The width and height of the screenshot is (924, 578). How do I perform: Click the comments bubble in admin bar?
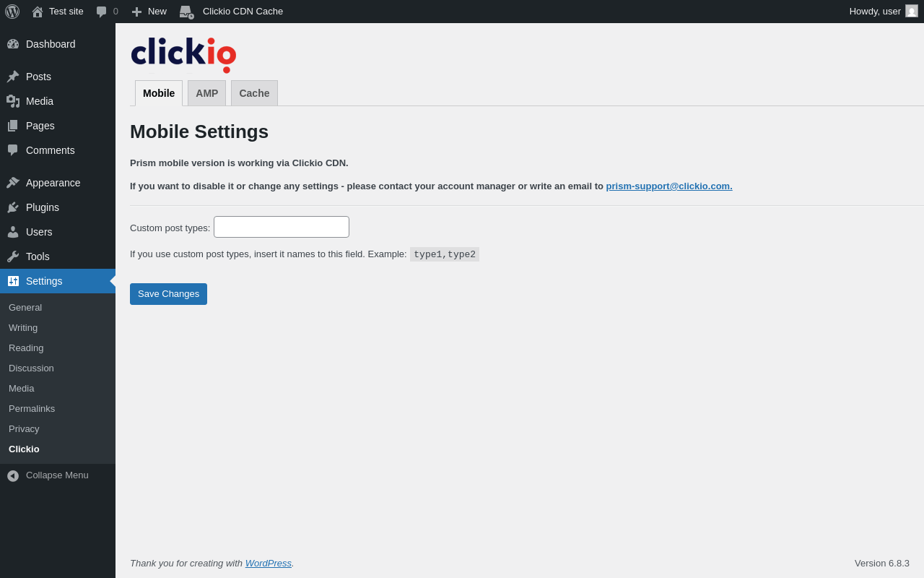[x=107, y=12]
